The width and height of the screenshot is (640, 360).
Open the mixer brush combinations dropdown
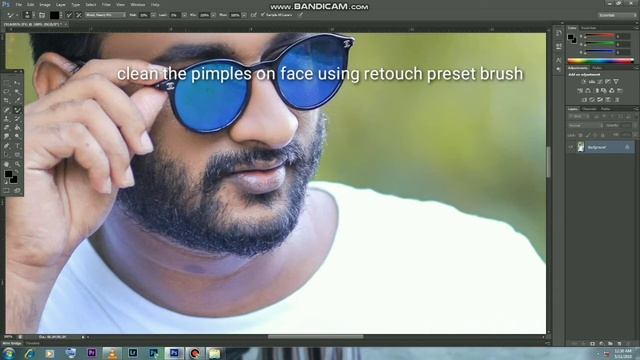[x=106, y=15]
